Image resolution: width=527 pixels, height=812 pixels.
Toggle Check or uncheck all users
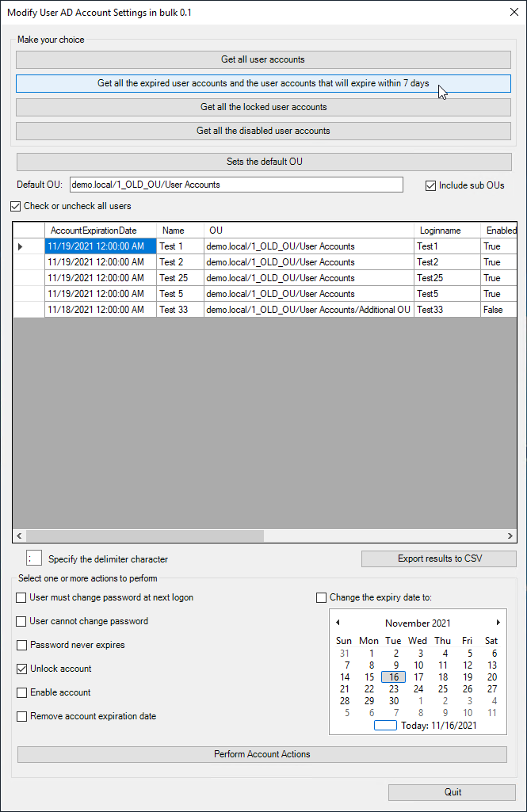[x=16, y=206]
